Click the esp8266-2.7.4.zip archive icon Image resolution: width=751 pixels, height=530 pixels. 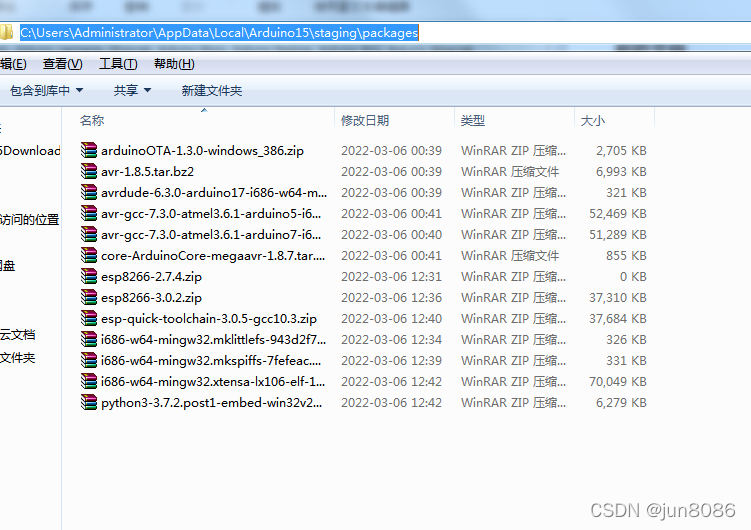[89, 277]
